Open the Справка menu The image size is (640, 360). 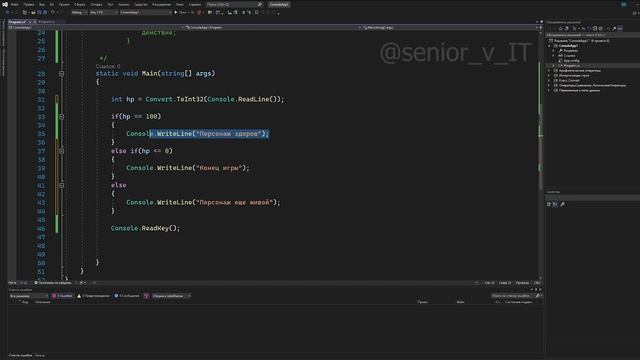[195, 4]
